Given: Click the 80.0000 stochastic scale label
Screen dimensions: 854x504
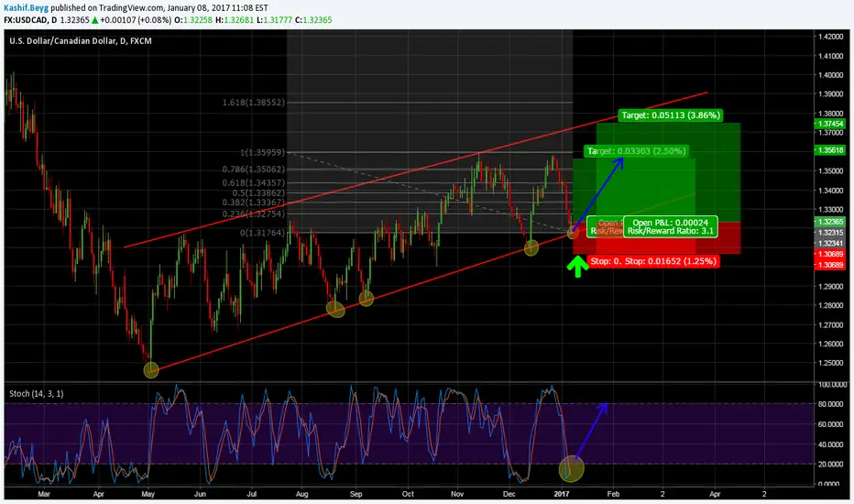Looking at the screenshot, I should (830, 404).
